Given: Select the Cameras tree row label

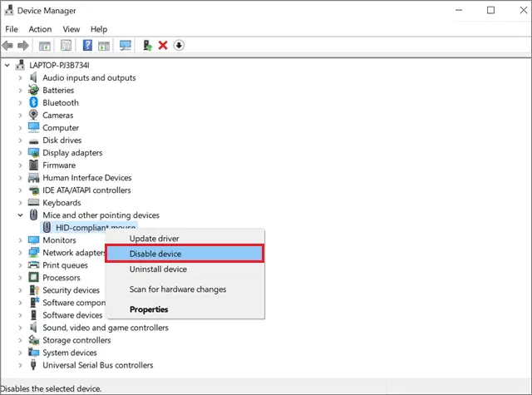Looking at the screenshot, I should pos(57,116).
